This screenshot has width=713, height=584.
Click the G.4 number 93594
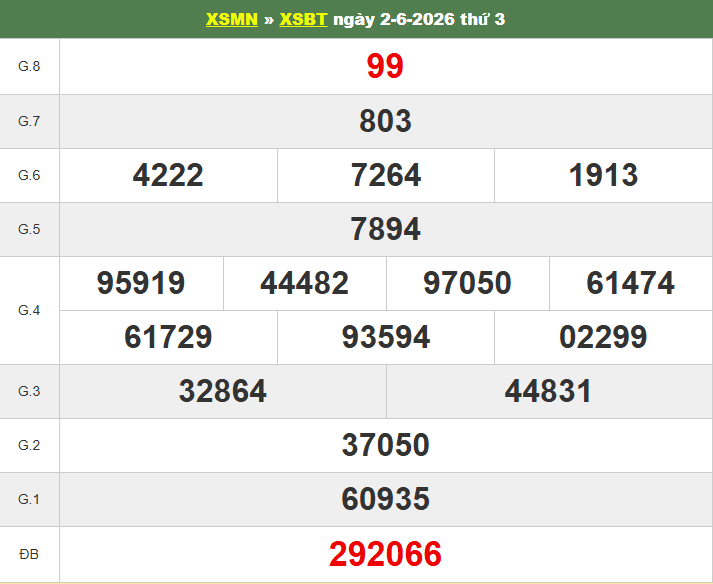coord(386,337)
